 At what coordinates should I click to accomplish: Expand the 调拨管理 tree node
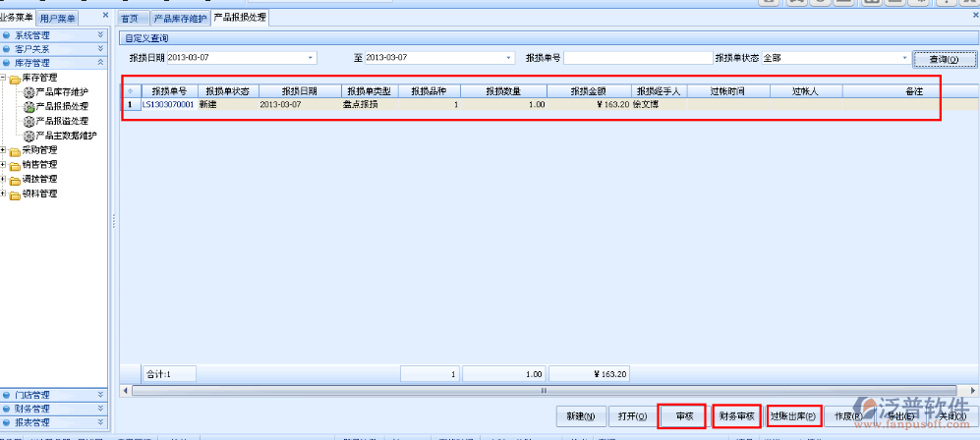pos(4,180)
